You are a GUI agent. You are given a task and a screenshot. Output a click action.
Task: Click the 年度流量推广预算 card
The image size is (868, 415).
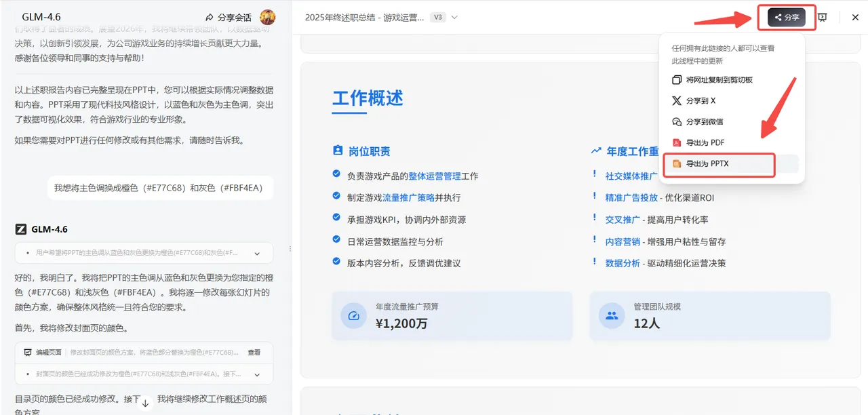pyautogui.click(x=452, y=316)
